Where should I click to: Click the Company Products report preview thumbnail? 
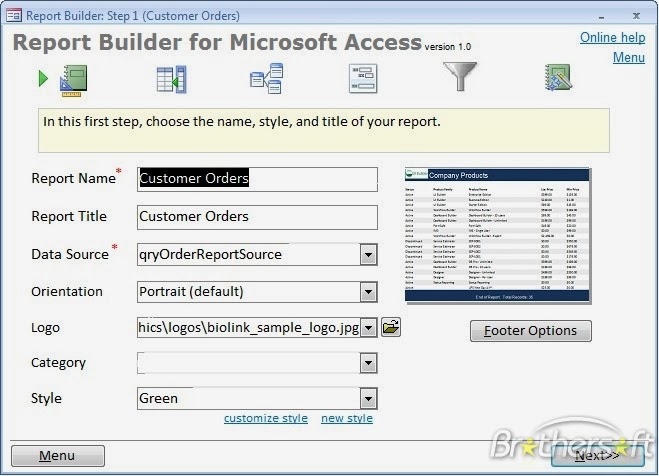pyautogui.click(x=498, y=236)
